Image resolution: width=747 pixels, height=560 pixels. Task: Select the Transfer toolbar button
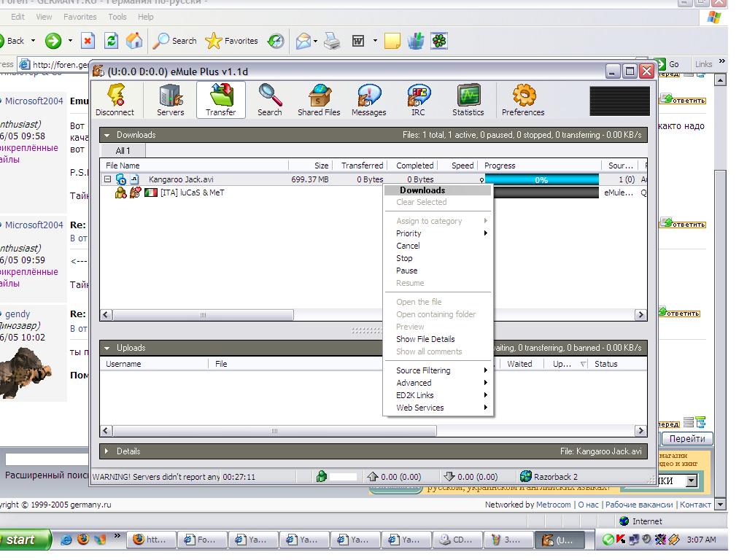(x=220, y=100)
